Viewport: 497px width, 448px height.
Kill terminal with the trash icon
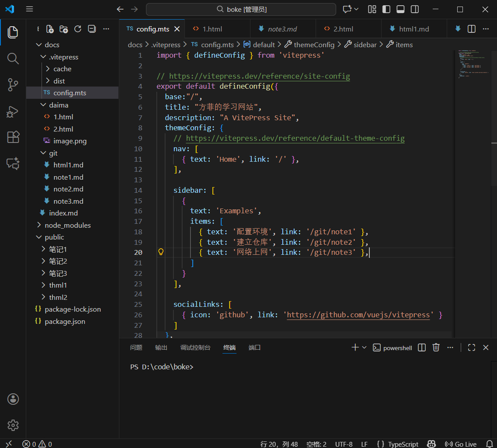click(436, 347)
